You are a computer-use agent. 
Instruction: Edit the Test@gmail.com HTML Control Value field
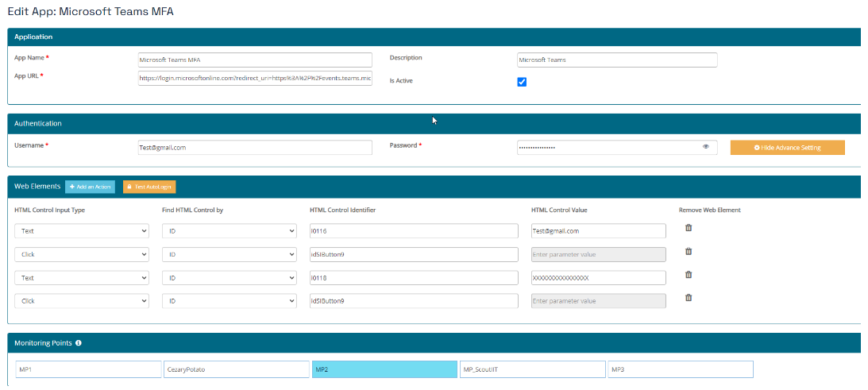click(x=599, y=231)
